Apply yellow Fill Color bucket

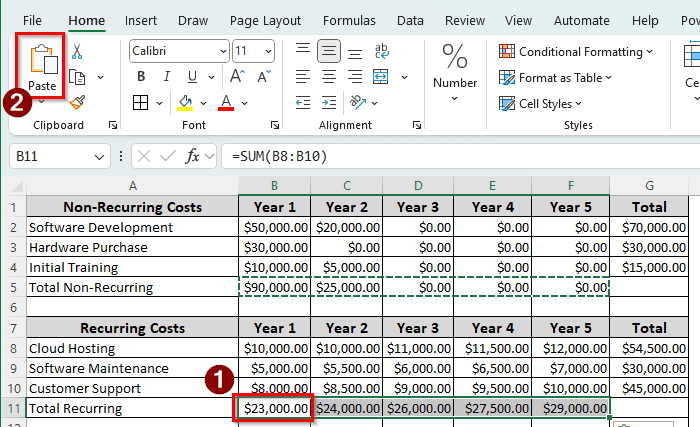[x=185, y=103]
